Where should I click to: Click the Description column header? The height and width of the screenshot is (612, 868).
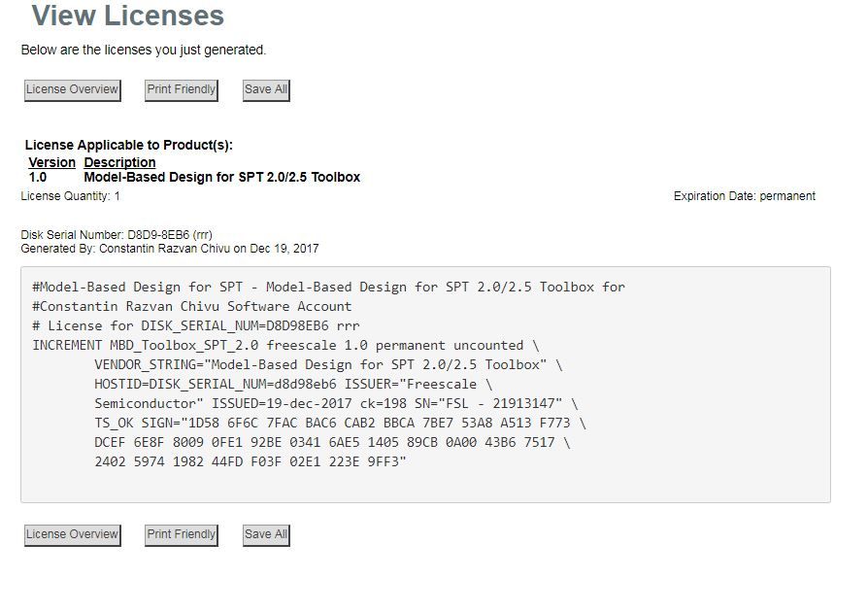pos(119,162)
